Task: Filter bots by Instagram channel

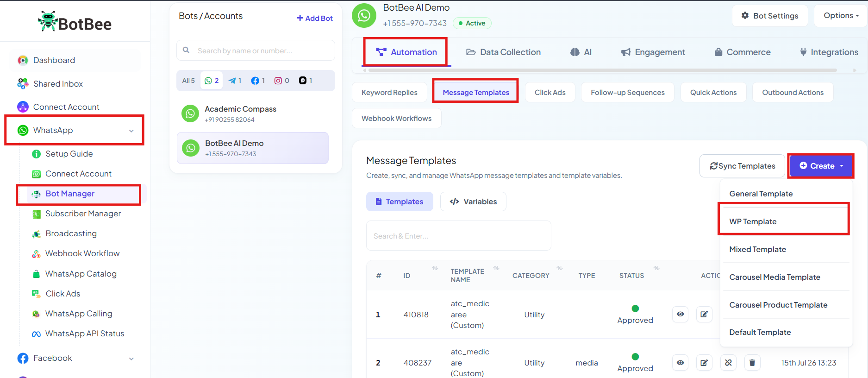Action: coord(282,81)
